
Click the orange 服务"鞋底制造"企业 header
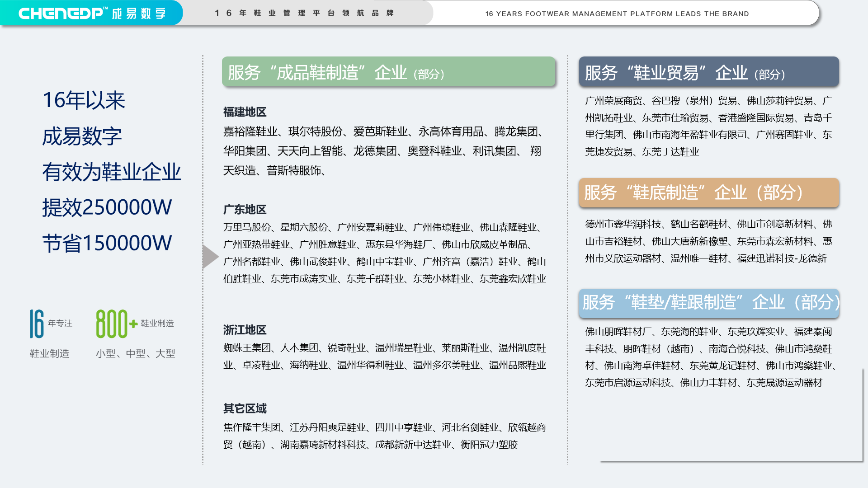click(708, 193)
